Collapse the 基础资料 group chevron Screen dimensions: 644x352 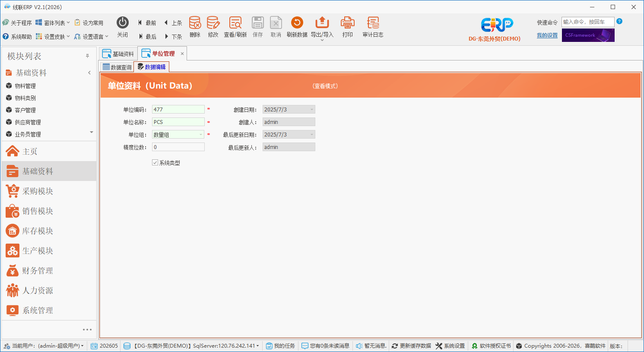(89, 73)
